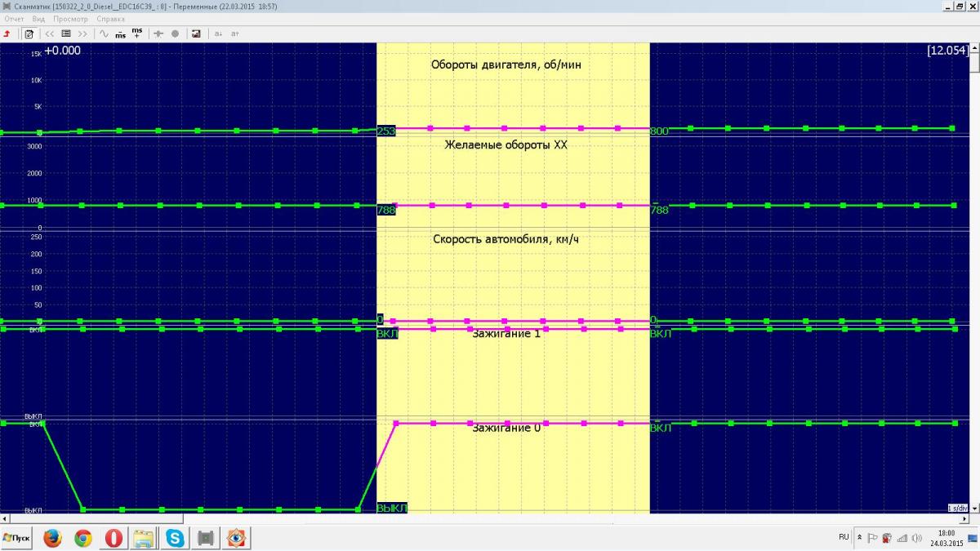The height and width of the screenshot is (551, 980).
Task: Open the Отчет menu
Action: [x=14, y=19]
